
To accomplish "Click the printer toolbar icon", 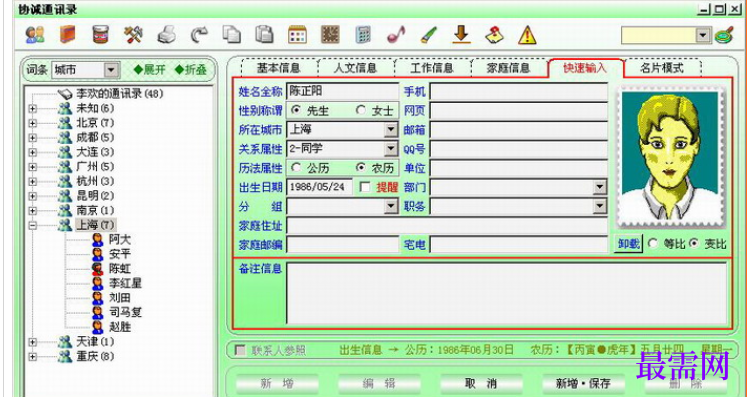I will click(166, 35).
